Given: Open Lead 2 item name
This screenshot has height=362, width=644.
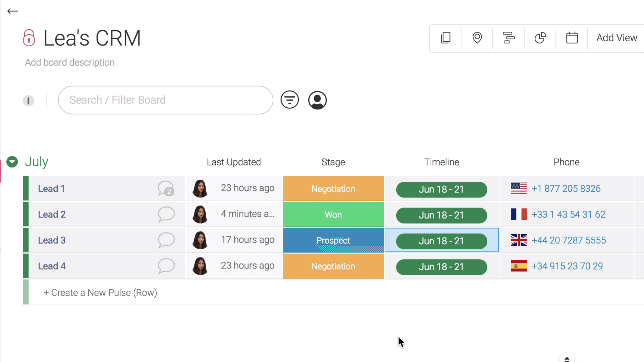Looking at the screenshot, I should click(52, 215).
